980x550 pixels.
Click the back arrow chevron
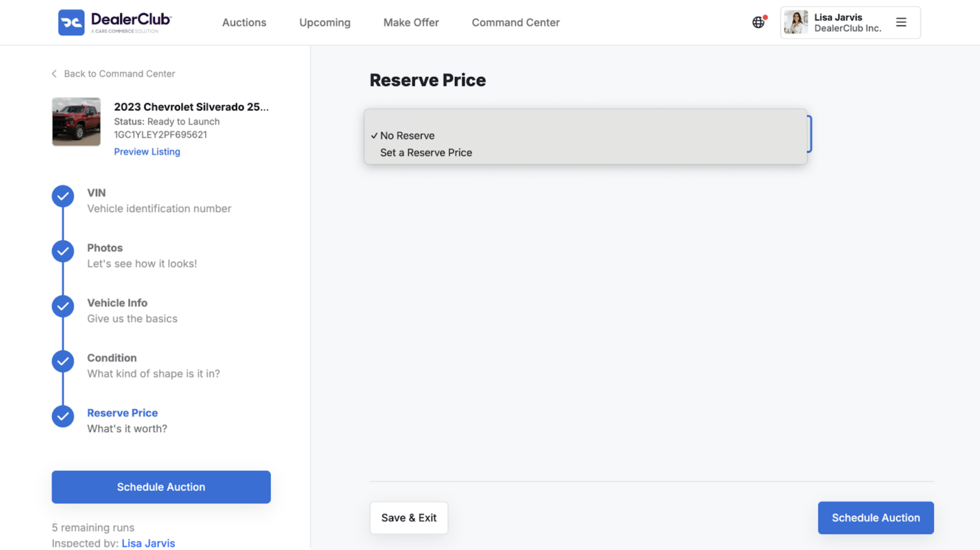[54, 73]
